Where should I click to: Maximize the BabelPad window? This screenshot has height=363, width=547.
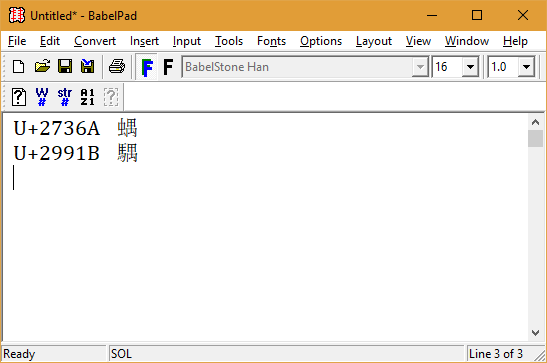click(x=477, y=15)
